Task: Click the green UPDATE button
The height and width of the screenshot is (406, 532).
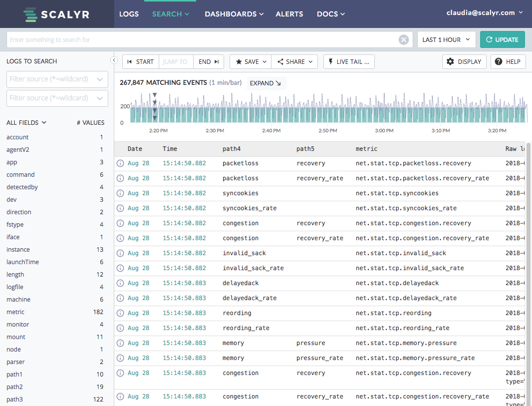Action: point(503,40)
